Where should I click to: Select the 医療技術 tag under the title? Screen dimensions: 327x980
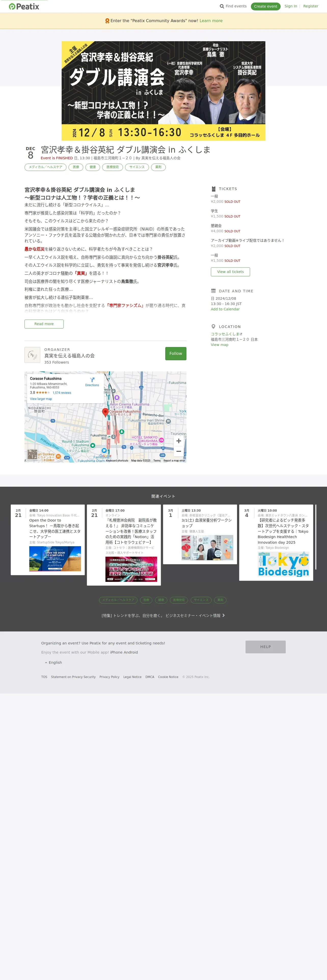pyautogui.click(x=113, y=167)
